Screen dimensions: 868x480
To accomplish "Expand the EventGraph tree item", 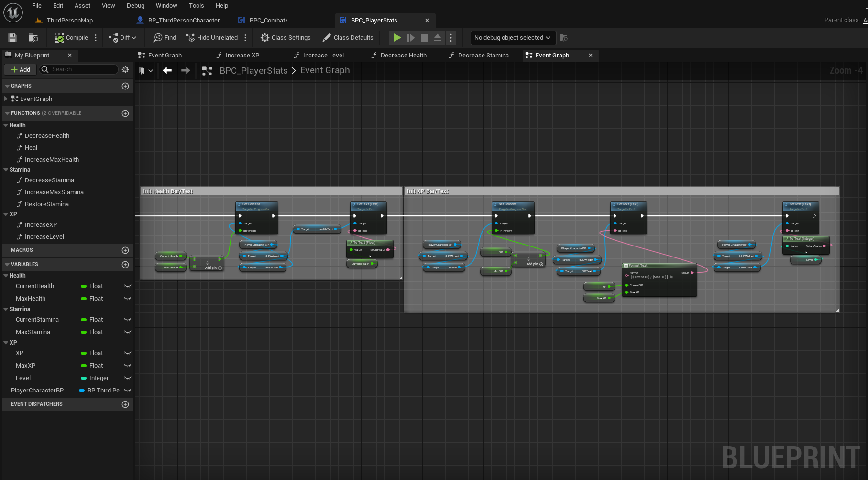I will coord(6,99).
